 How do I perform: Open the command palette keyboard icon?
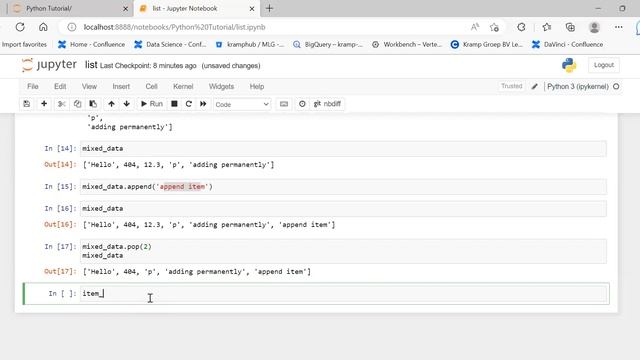[284, 104]
